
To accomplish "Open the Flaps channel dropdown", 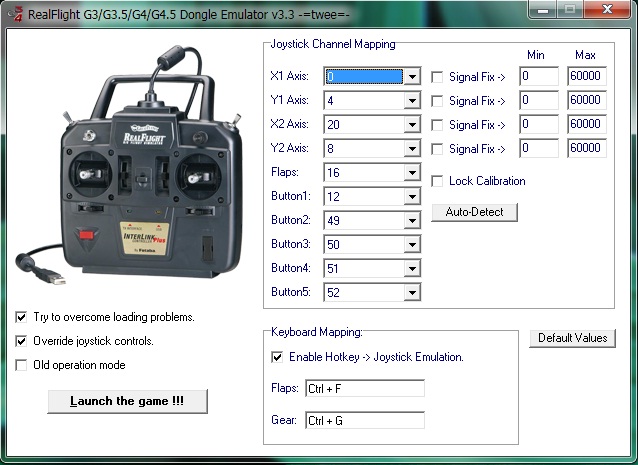I will click(x=412, y=172).
